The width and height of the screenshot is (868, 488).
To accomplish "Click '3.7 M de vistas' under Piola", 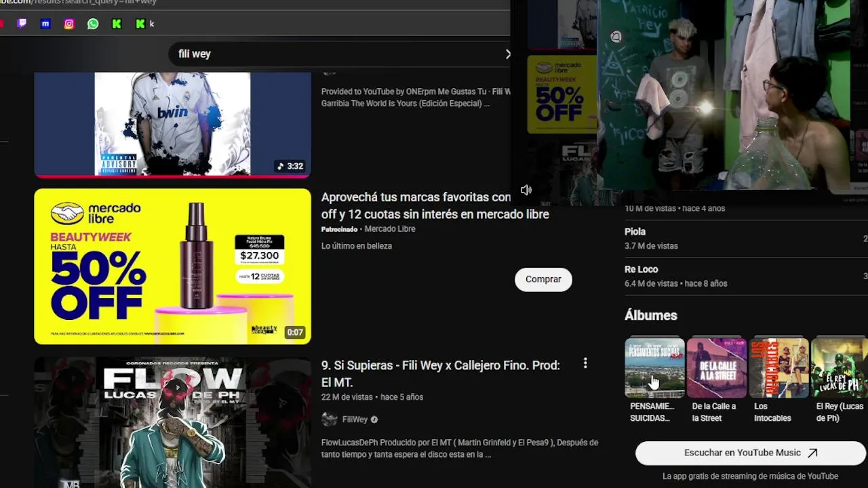I will pos(651,246).
